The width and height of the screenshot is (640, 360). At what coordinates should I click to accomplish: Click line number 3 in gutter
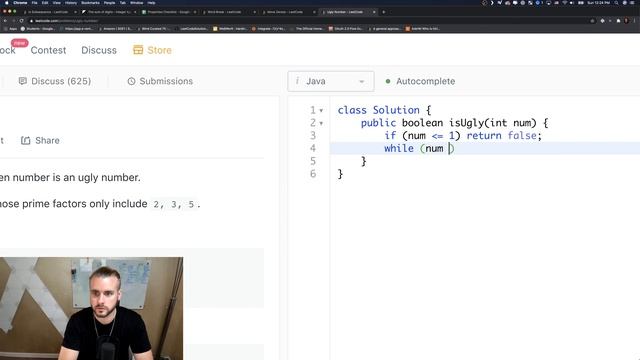313,136
